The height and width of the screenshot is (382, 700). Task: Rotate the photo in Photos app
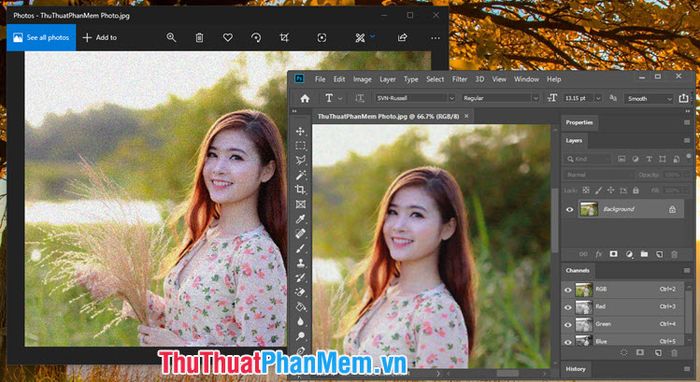tap(256, 37)
